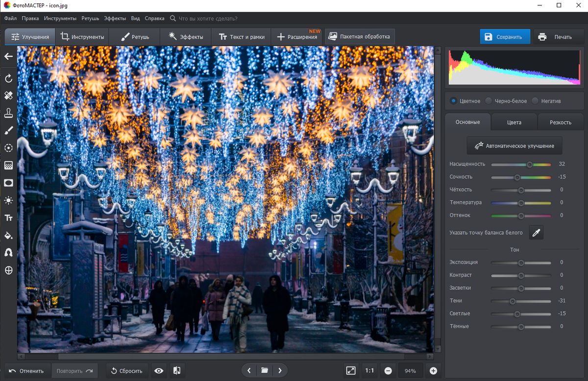Select the stamp tool in left sidebar
Image resolution: width=588 pixels, height=381 pixels.
tap(8, 113)
